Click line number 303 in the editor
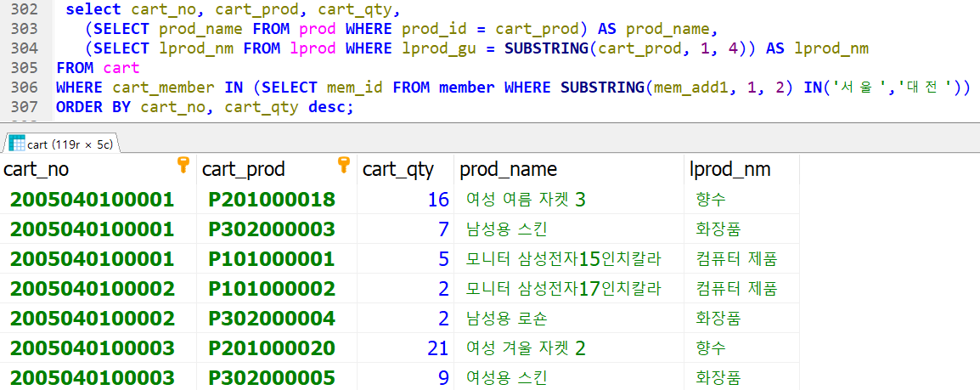The width and height of the screenshot is (980, 390). coord(24,29)
